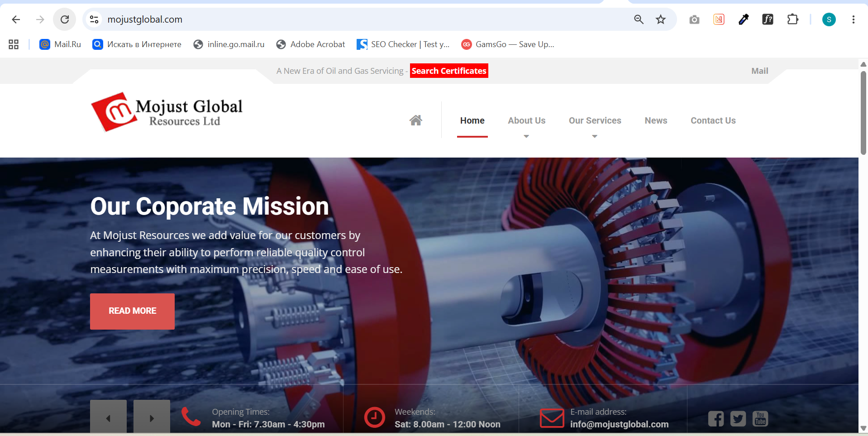Show the next slide with right arrow

152,417
